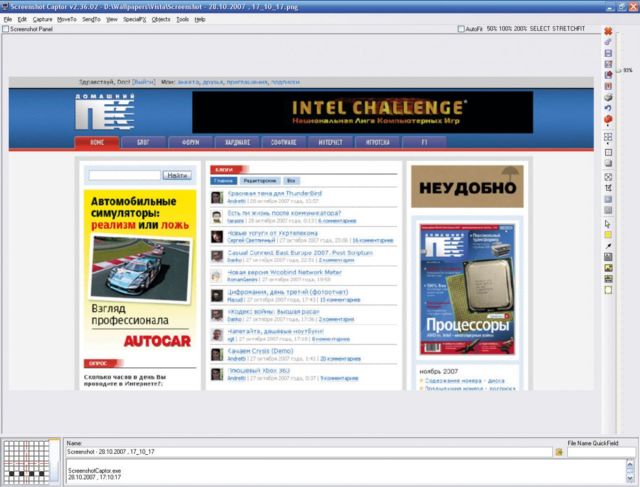Click the red X delete icon in right toolbar
This screenshot has height=487, width=640.
pyautogui.click(x=608, y=31)
